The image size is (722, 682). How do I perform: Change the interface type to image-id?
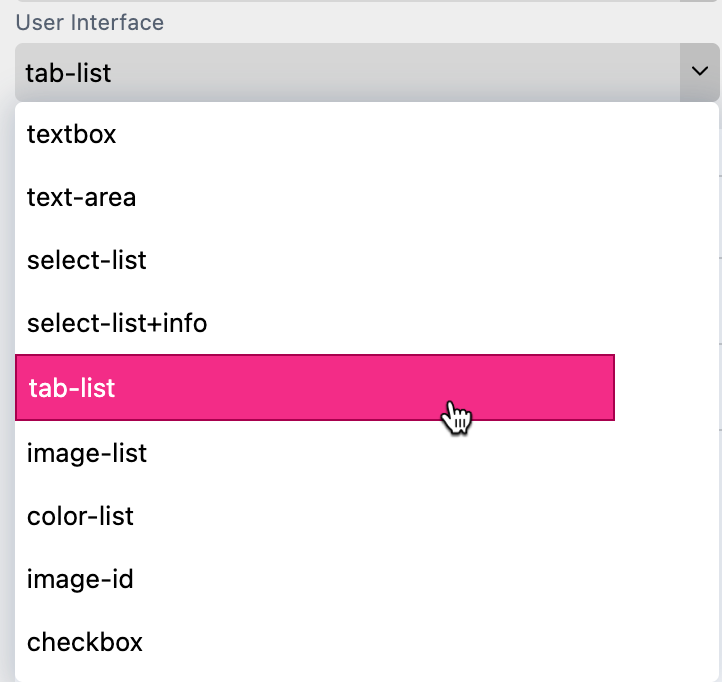click(x=81, y=579)
